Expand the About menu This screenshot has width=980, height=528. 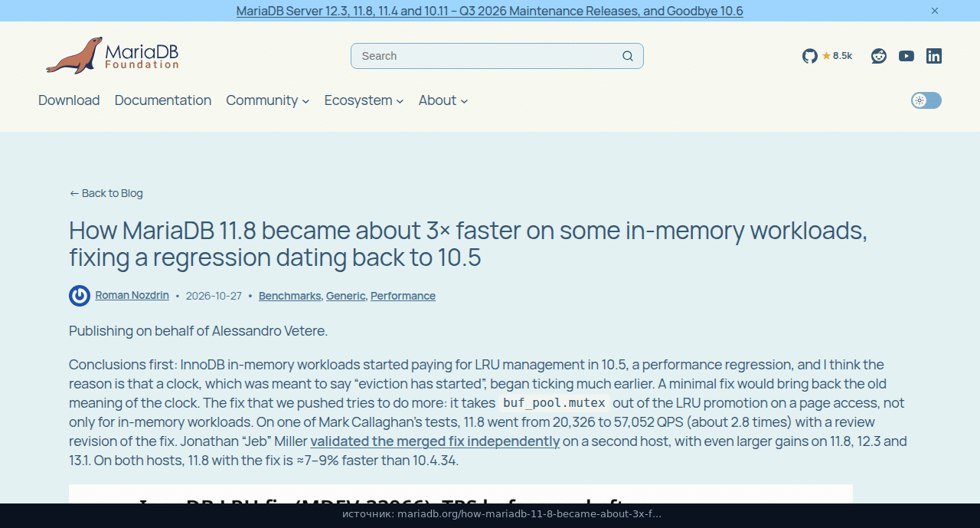click(443, 100)
